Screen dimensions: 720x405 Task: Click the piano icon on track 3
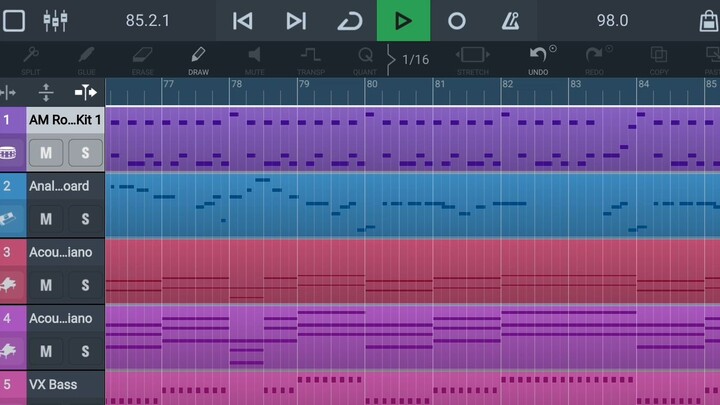[9, 285]
